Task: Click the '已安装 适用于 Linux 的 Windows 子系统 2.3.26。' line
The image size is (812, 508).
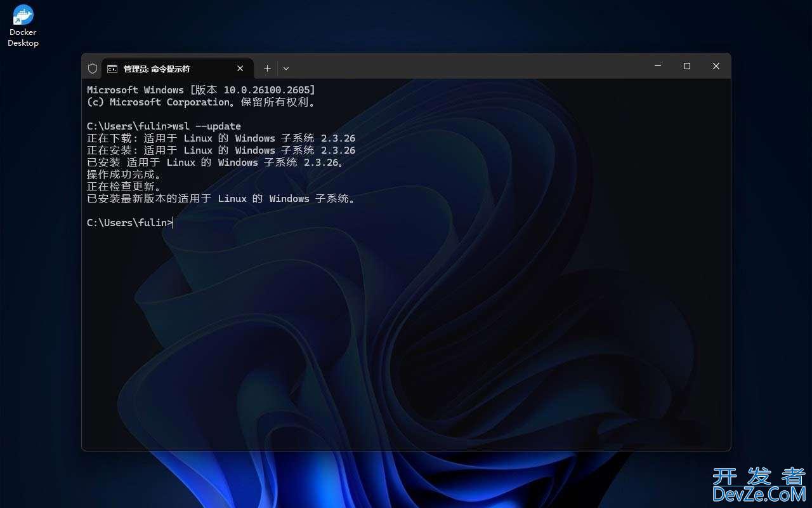Action: pos(216,163)
